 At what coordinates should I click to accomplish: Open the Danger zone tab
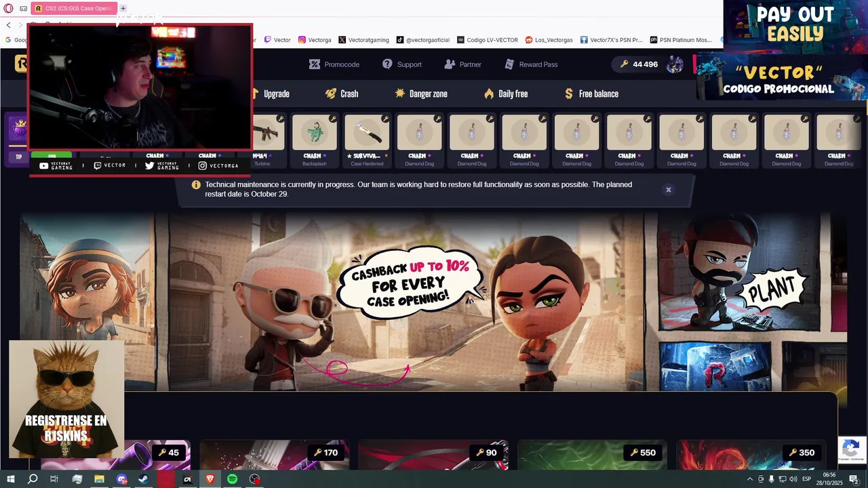[x=421, y=94]
